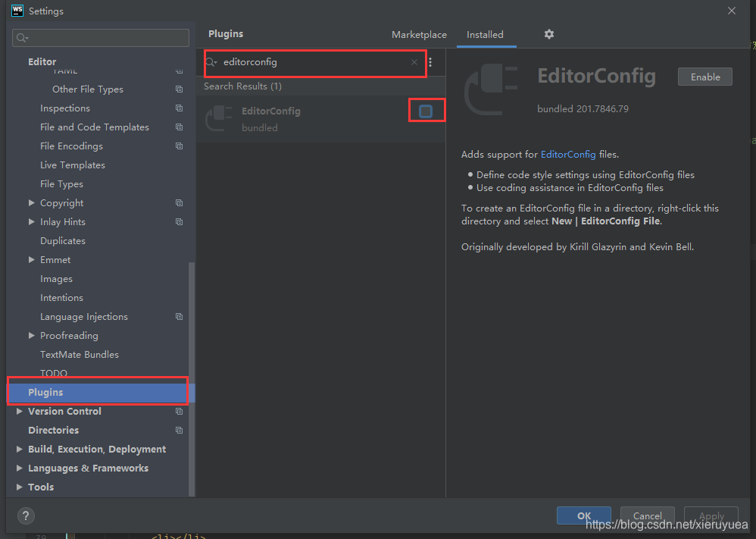Open Intentions settings
This screenshot has height=539, width=756.
(61, 298)
